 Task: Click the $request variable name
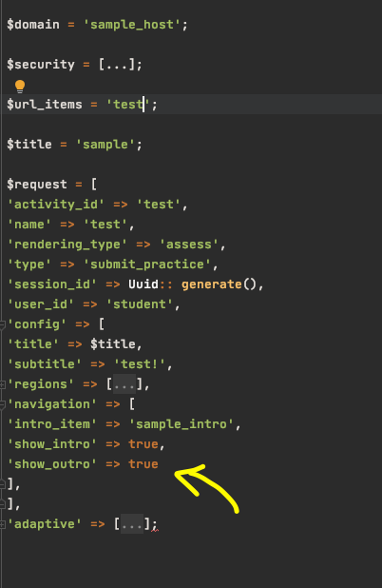(x=37, y=185)
